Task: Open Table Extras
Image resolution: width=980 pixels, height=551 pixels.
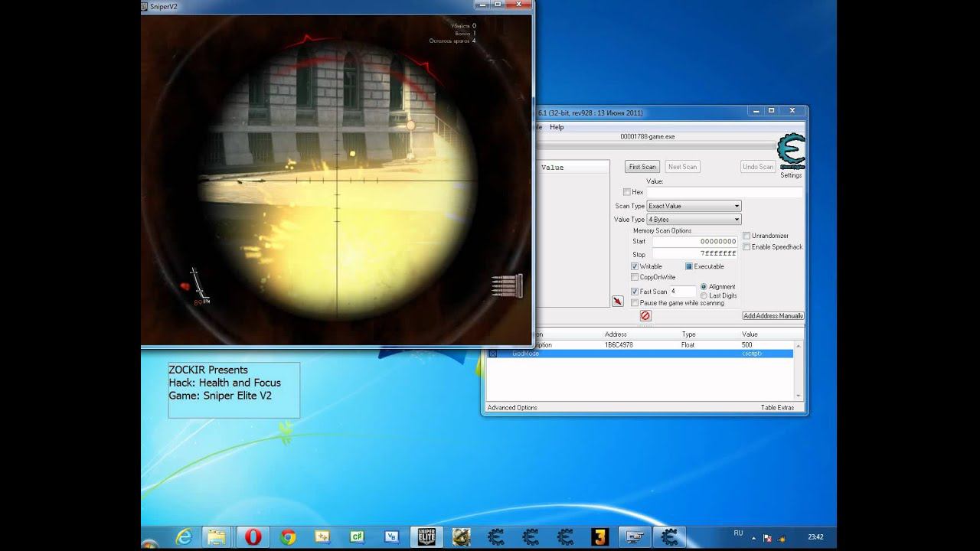Action: click(x=777, y=408)
